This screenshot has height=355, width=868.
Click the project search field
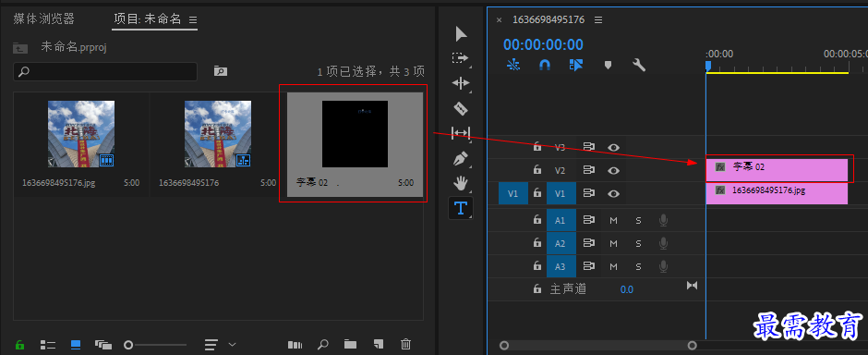[105, 71]
